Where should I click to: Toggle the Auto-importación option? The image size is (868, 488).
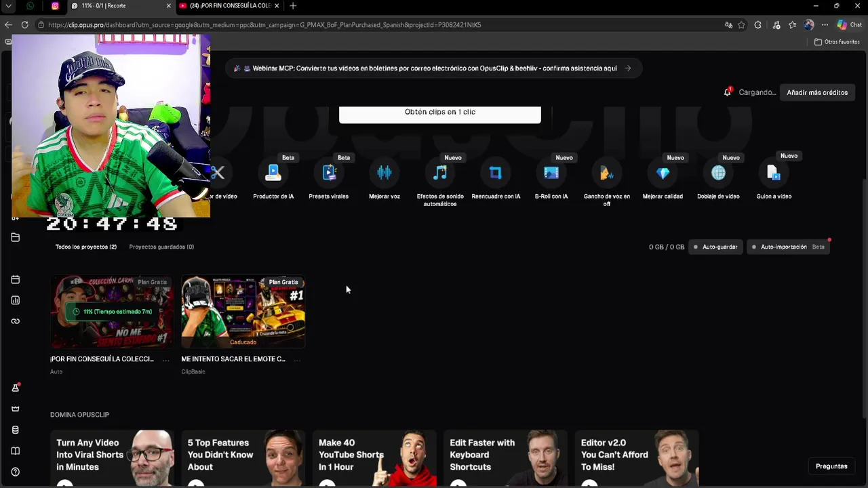[788, 247]
